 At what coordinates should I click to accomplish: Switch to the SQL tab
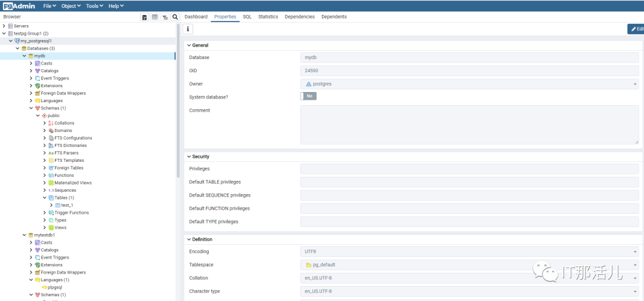[x=247, y=17]
